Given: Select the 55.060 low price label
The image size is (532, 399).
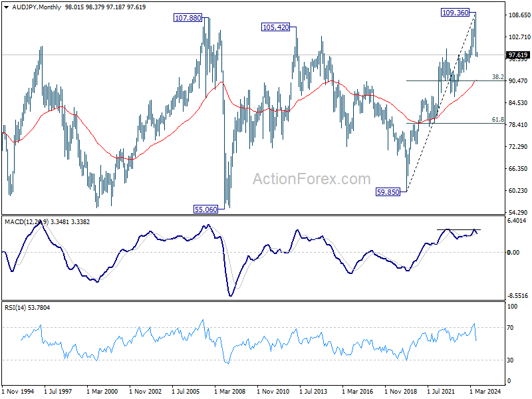Looking at the screenshot, I should pyautogui.click(x=205, y=209).
